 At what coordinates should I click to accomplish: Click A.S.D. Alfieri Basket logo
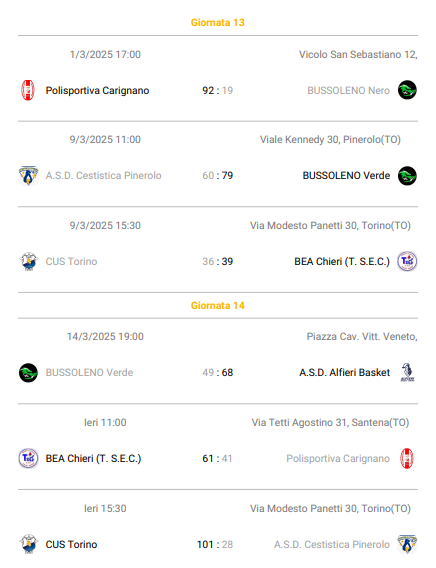click(407, 372)
